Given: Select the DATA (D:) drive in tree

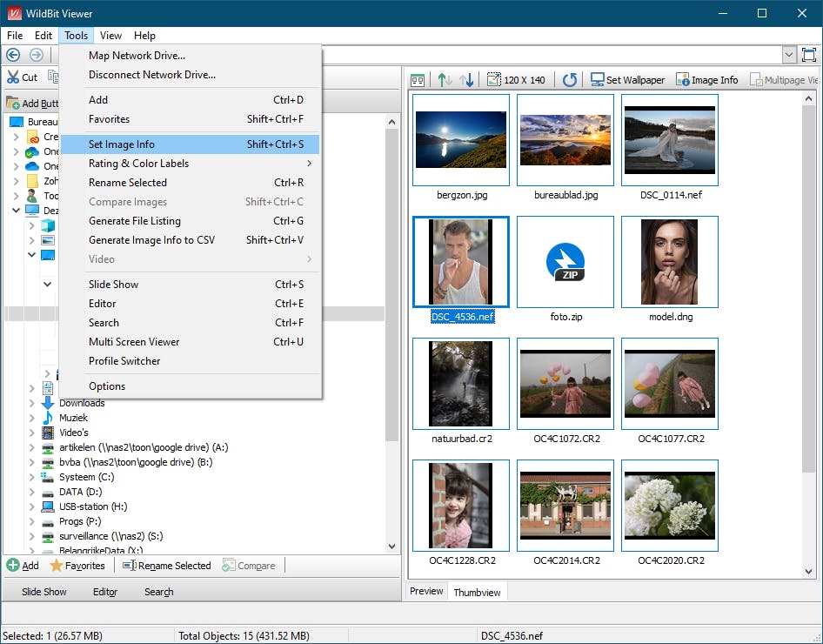Looking at the screenshot, I should click(x=83, y=492).
